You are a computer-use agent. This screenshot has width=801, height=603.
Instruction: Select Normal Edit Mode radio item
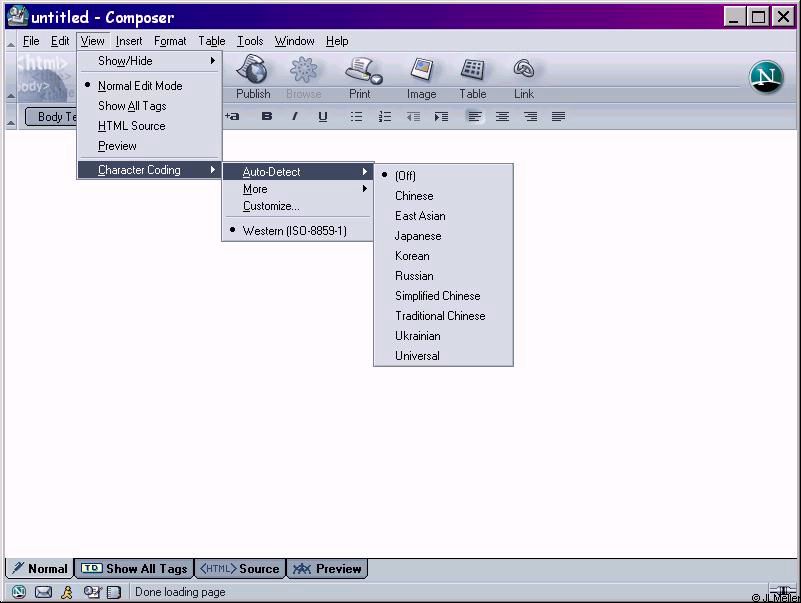click(x=150, y=86)
